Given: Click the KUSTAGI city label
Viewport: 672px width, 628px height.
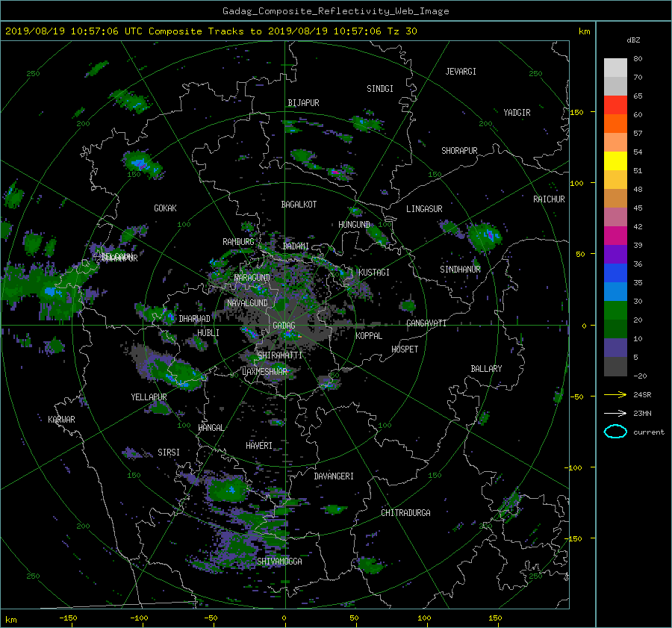Looking at the screenshot, I should point(374,273).
